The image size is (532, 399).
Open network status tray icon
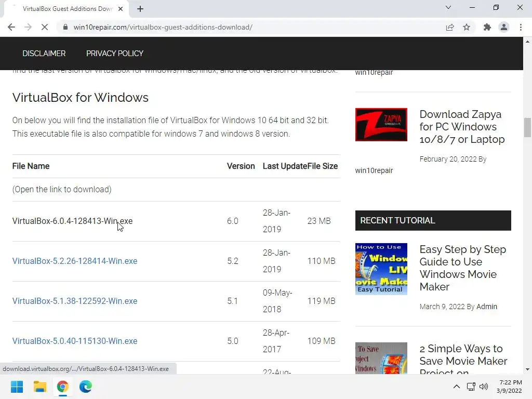(471, 387)
